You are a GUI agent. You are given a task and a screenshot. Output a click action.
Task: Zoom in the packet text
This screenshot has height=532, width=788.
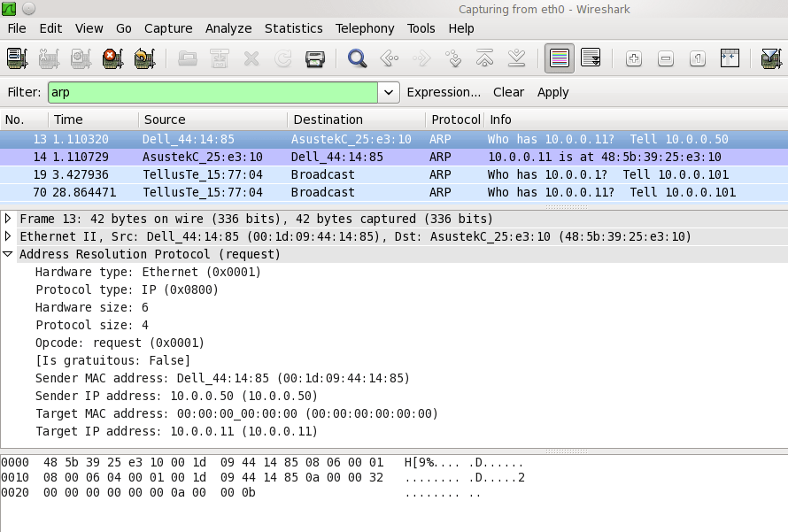(634, 58)
